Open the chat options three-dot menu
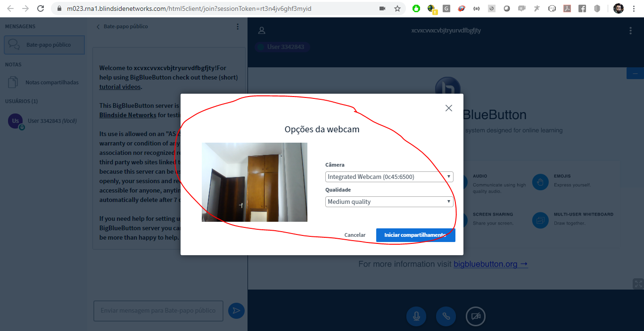This screenshot has height=331, width=644. (238, 26)
